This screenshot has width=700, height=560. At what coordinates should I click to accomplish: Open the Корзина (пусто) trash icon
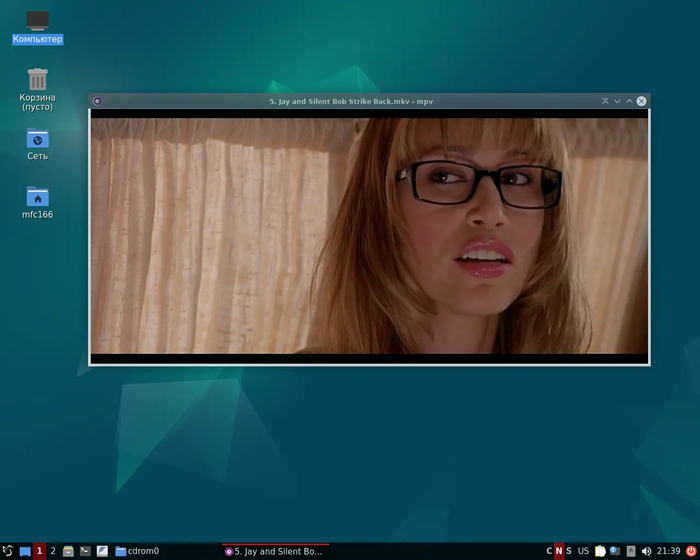(38, 89)
